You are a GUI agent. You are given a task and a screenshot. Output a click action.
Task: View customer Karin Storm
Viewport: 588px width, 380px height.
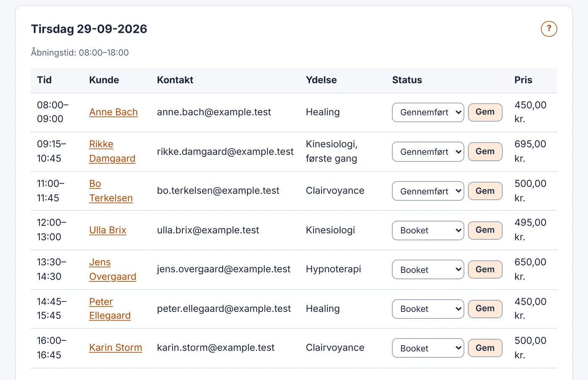coord(115,348)
